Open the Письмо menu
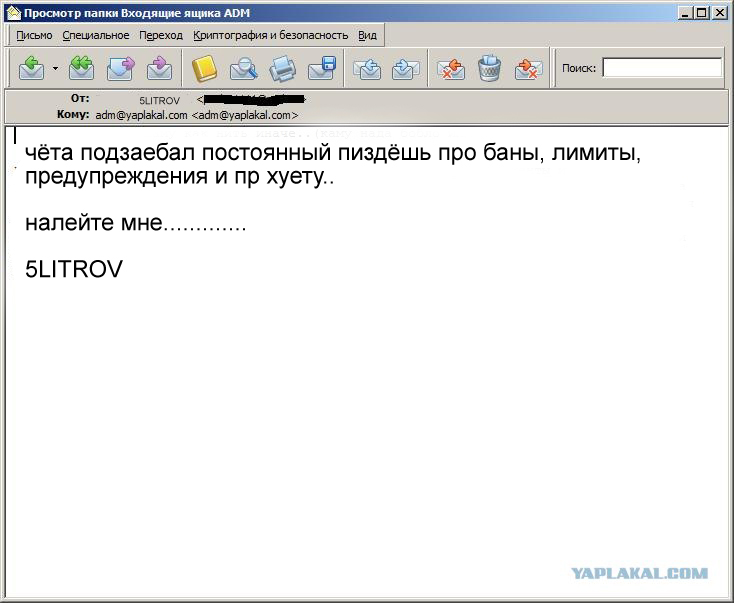The height and width of the screenshot is (603, 734). tap(34, 35)
